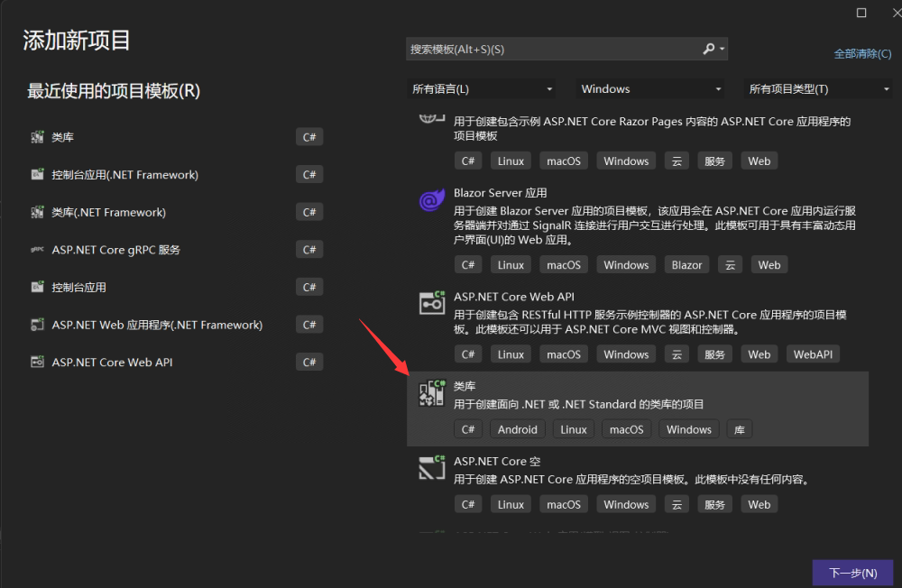Select recent template ASP.NET Web 应用程序(.NET Framework)
This screenshot has width=902, height=588.
click(x=157, y=325)
